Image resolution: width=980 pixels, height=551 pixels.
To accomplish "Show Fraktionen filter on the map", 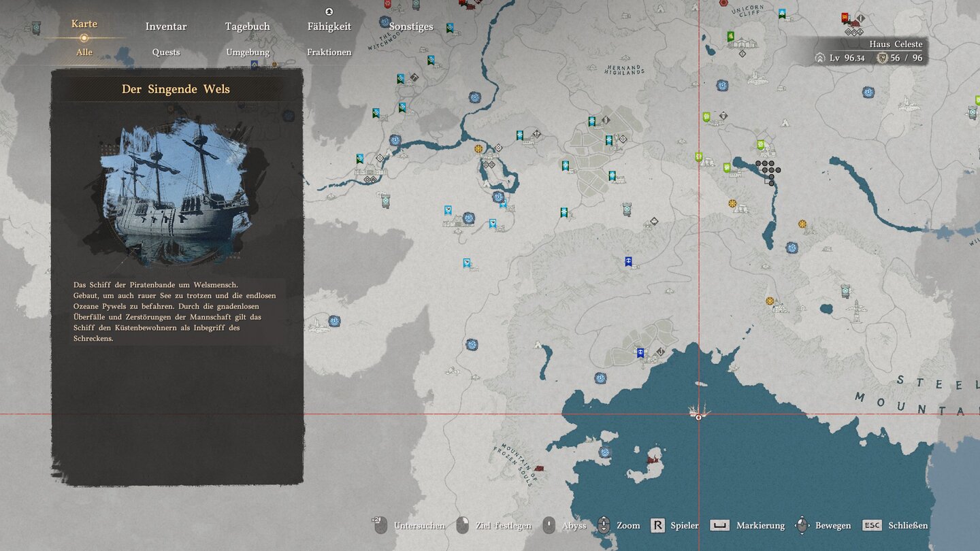I will 329,52.
